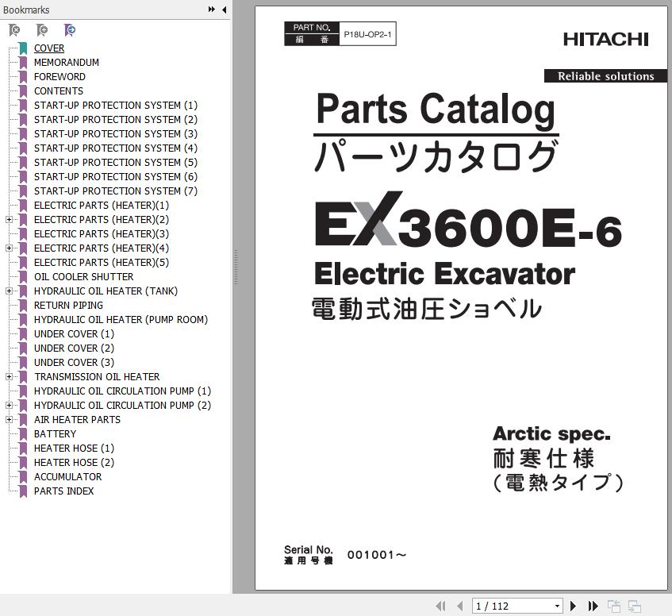Click the bookmark icon beside MEMORANDUM

click(x=23, y=63)
